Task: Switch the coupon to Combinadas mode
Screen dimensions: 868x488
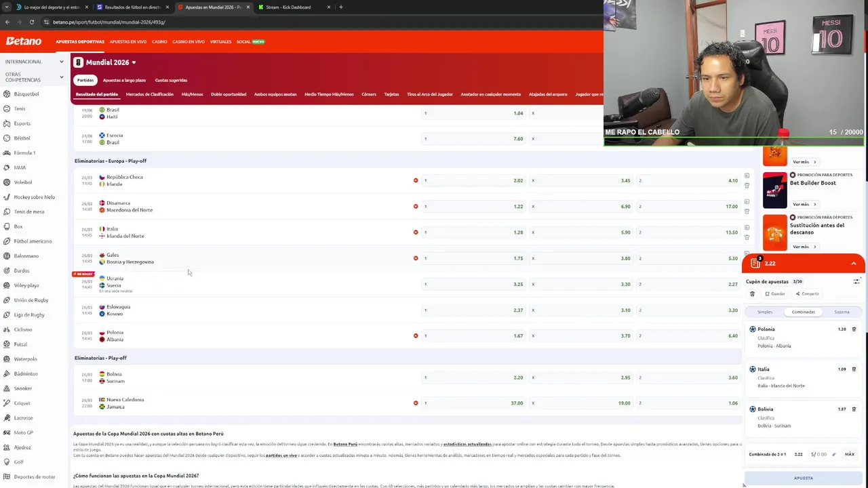Action: pos(803,312)
